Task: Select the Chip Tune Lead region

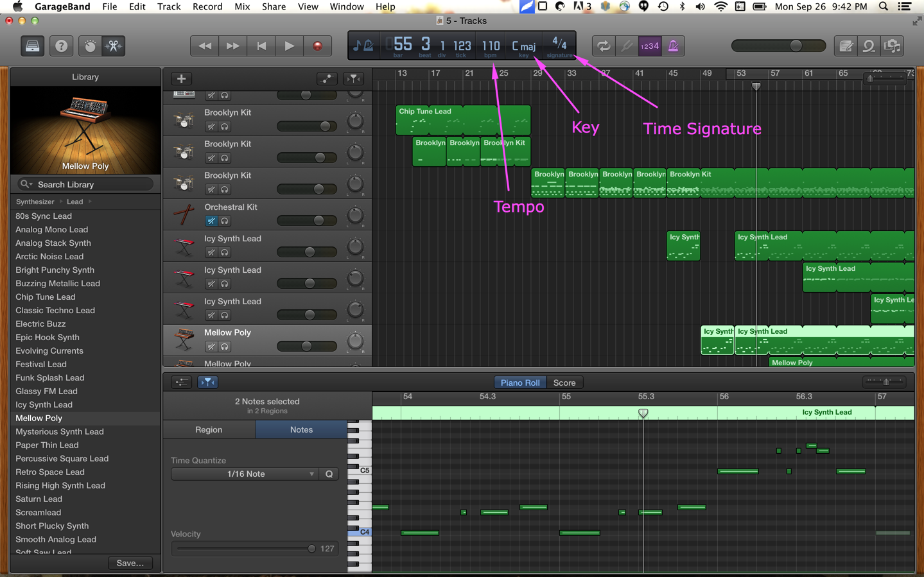Action: [x=463, y=120]
